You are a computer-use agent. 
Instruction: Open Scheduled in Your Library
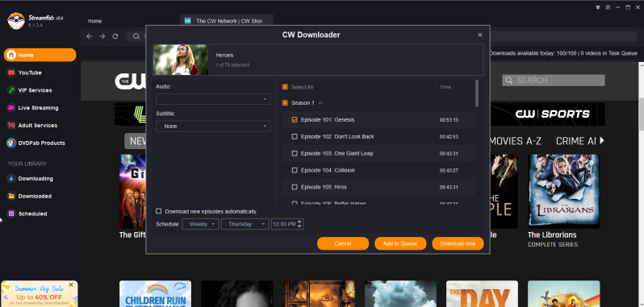[32, 214]
